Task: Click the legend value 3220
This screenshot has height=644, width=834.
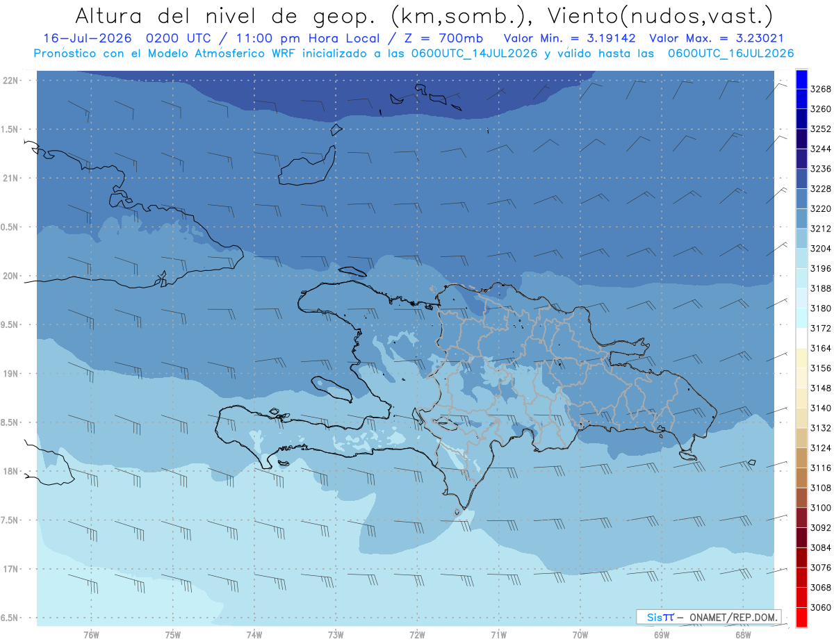Action: pos(820,208)
